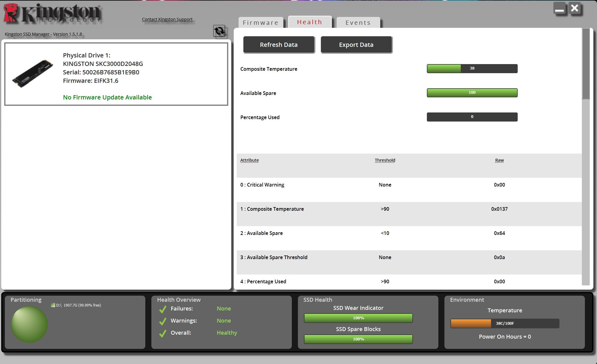This screenshot has height=364, width=597.
Task: Click the SSD Wear Indicator bar
Action: [358, 318]
